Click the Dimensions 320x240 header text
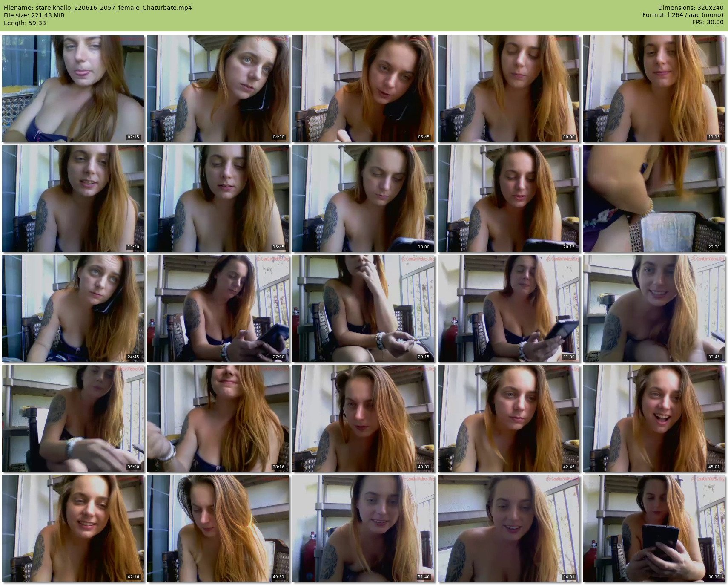 (691, 8)
